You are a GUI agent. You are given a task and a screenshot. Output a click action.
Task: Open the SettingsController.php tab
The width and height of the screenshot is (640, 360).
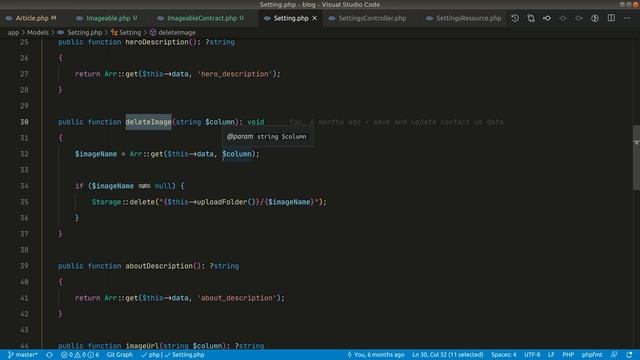click(x=372, y=18)
